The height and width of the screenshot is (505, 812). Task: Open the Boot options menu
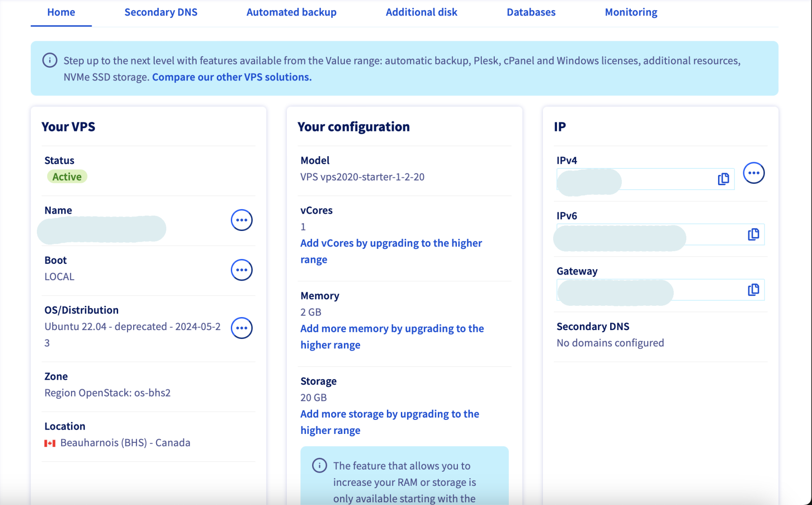click(x=242, y=270)
